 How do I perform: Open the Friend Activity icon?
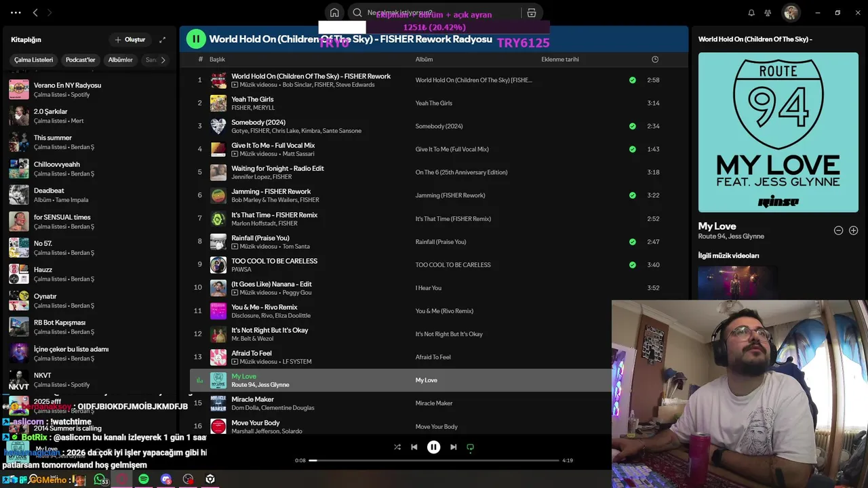click(768, 13)
